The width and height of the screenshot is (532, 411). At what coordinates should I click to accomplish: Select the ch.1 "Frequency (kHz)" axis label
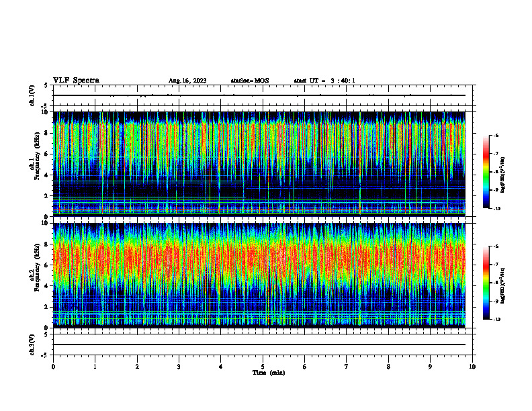point(37,154)
